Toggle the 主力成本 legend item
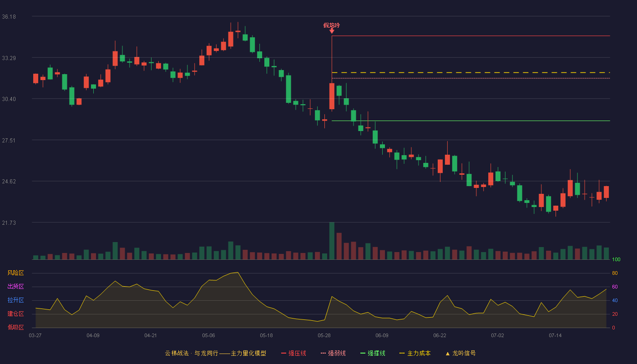The image size is (637, 364). tap(415, 353)
